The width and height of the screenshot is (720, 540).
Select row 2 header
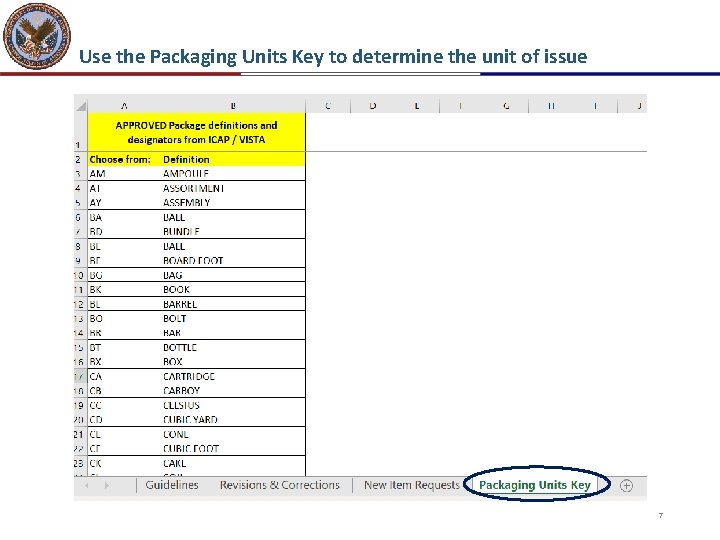click(80, 159)
